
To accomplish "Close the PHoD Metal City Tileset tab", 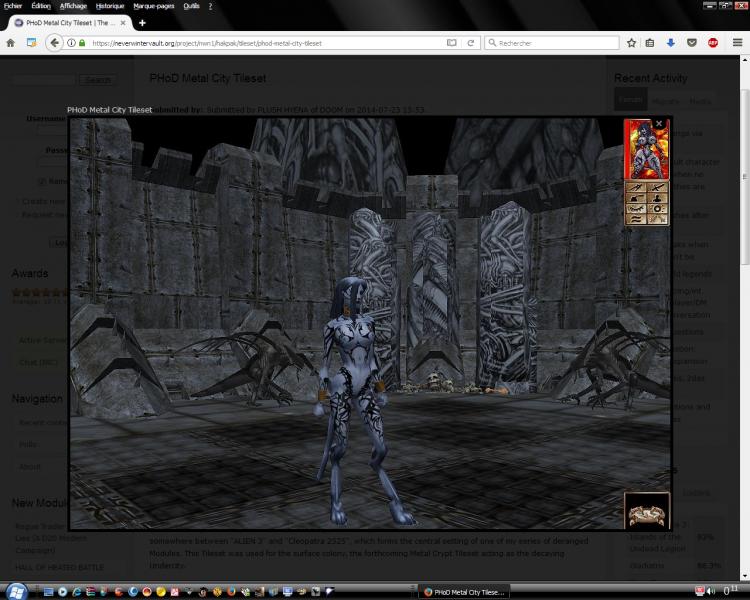I will (123, 23).
